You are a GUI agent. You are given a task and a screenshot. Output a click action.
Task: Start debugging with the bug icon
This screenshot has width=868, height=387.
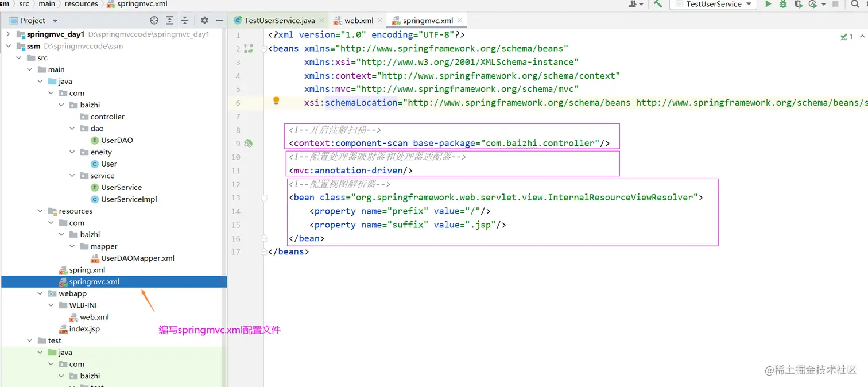point(783,4)
